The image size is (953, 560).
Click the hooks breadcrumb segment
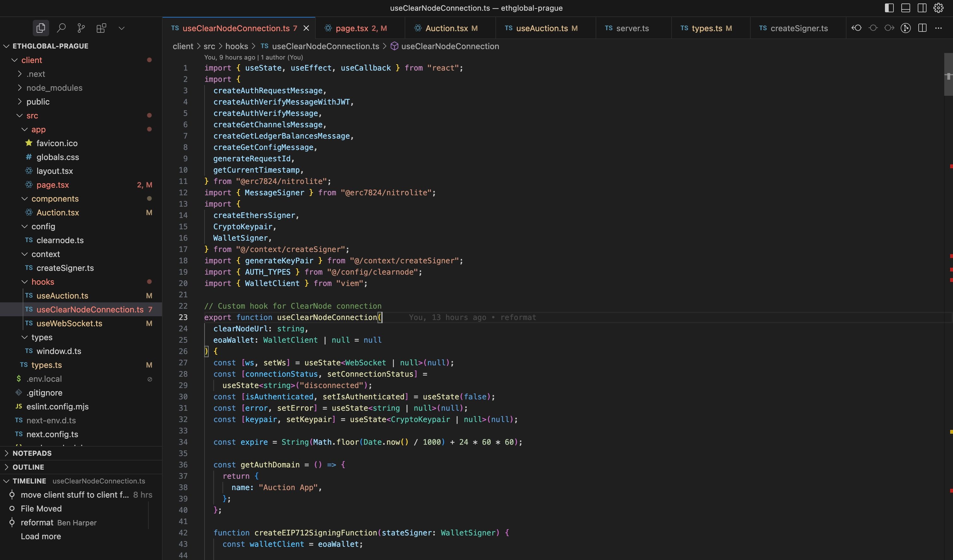click(x=237, y=46)
